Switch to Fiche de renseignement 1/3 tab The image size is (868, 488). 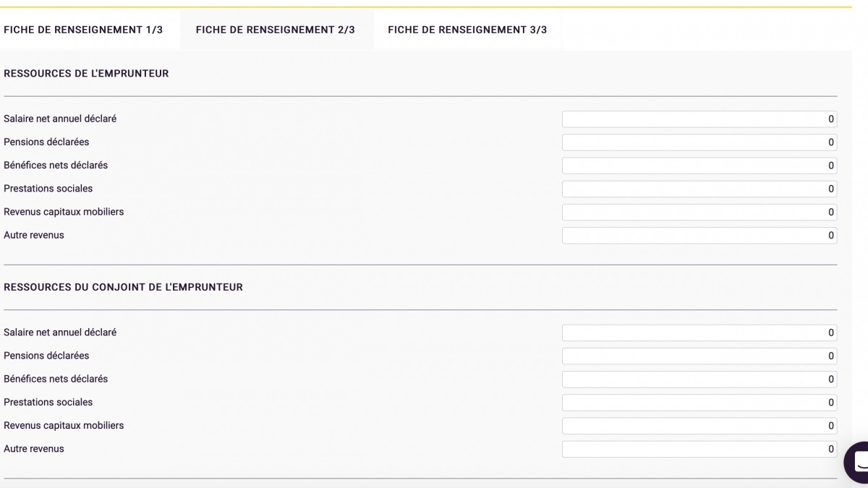(83, 30)
